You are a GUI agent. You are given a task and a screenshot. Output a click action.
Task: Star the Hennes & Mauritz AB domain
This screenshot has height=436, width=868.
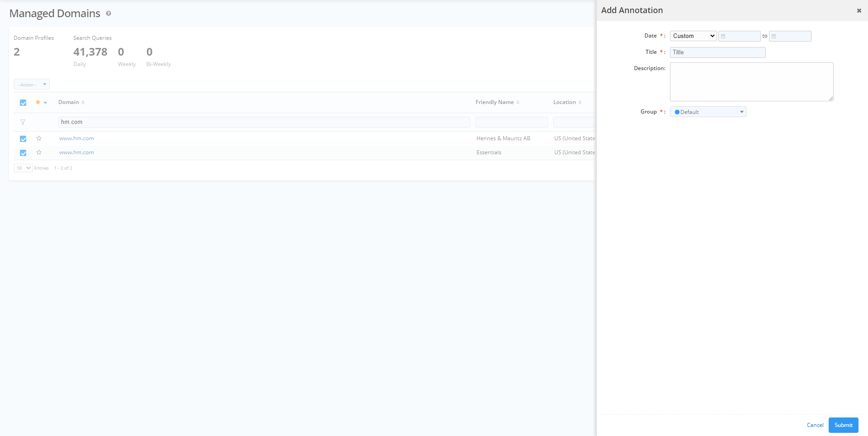[x=39, y=138]
